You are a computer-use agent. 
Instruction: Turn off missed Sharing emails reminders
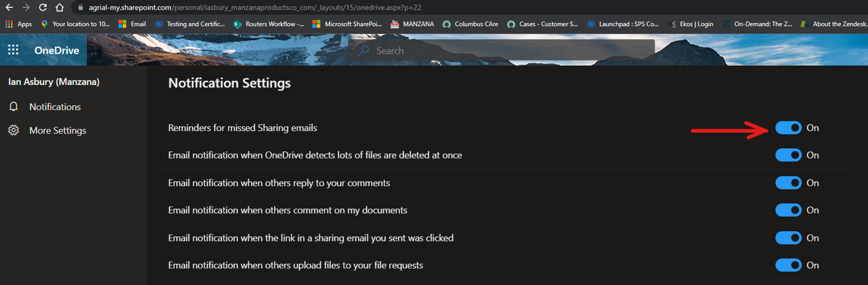pos(788,128)
